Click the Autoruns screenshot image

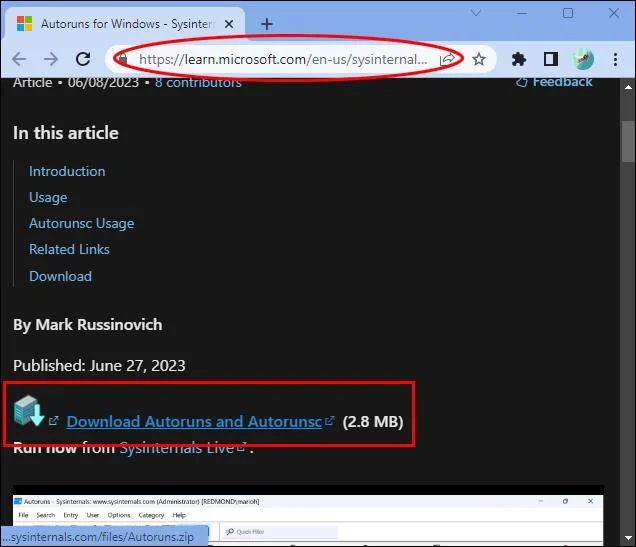click(x=308, y=515)
